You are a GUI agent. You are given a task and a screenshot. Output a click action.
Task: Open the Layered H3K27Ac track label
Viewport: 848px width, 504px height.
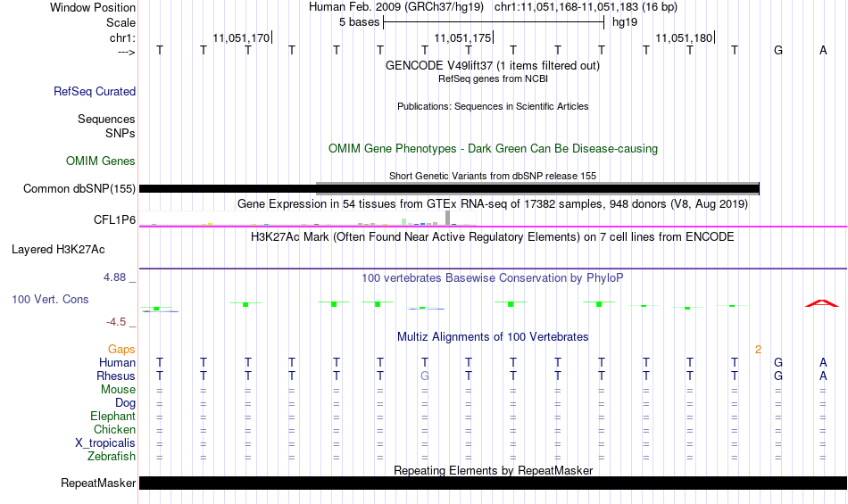[58, 250]
